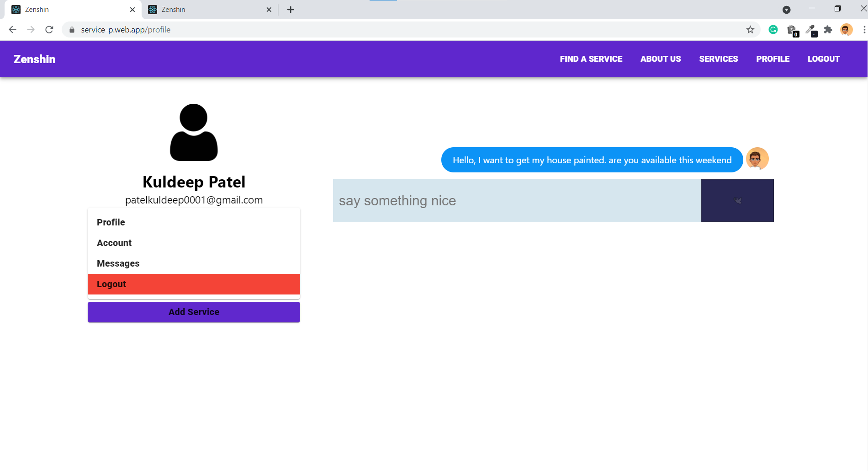Click the browser forward arrow

click(31, 30)
